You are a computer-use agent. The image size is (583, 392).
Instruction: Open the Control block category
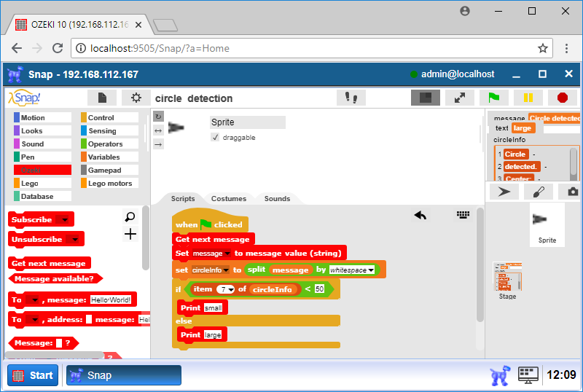[110, 117]
